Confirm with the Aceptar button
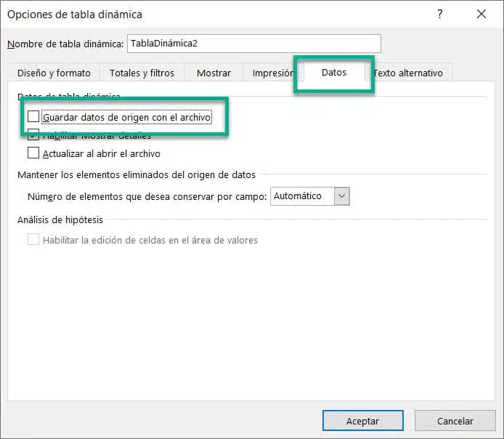This screenshot has height=439, width=504. click(x=363, y=421)
